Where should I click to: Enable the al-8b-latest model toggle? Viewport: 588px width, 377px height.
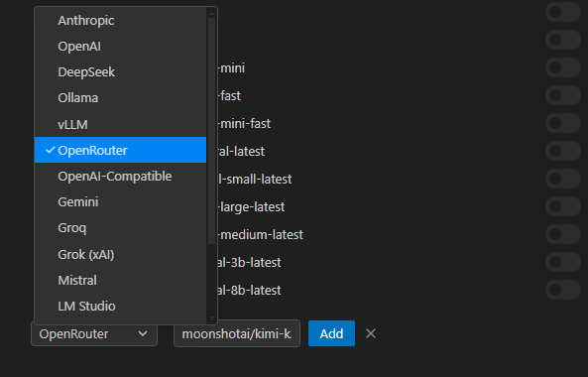pos(563,290)
